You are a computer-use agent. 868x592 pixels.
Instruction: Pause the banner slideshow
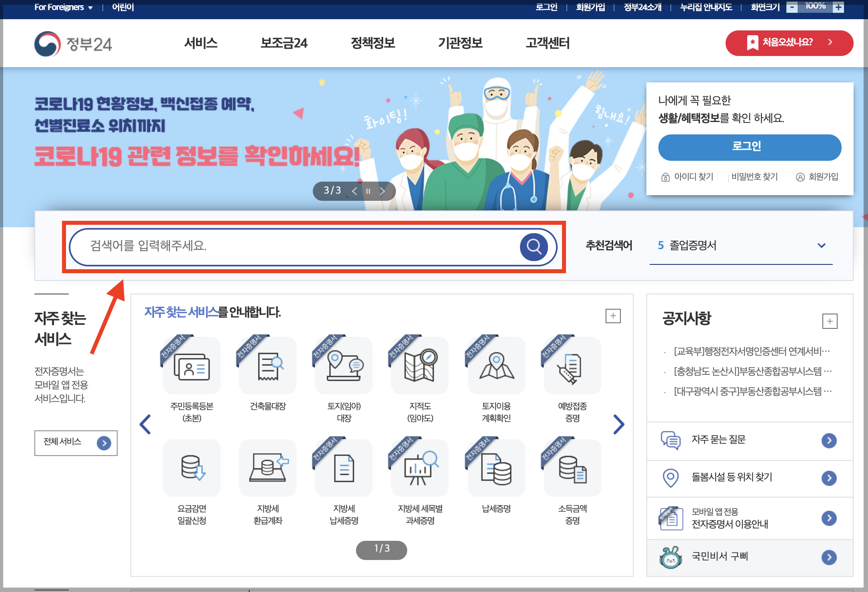pos(368,191)
